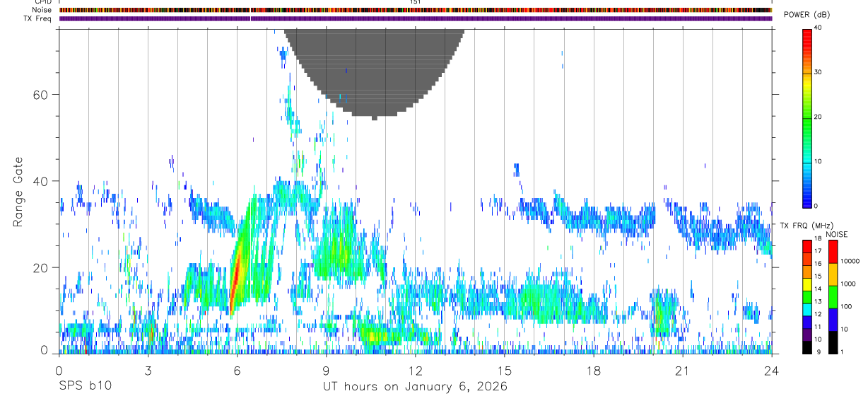Click the 'TX Freq' row label at top
Screen dimensions: 868x401
point(38,18)
